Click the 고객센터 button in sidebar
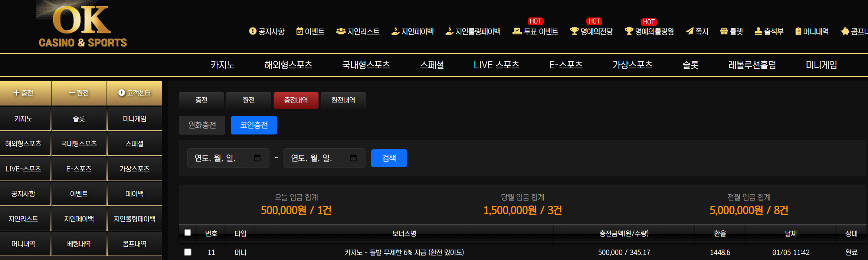868x260 pixels. (x=134, y=93)
